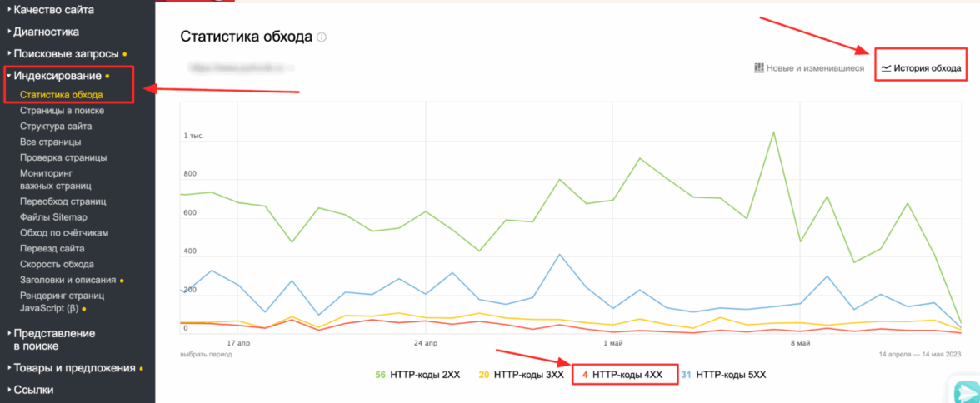Click the yellow dot next to Индексирование
Image resolution: width=980 pixels, height=403 pixels.
coord(107,77)
